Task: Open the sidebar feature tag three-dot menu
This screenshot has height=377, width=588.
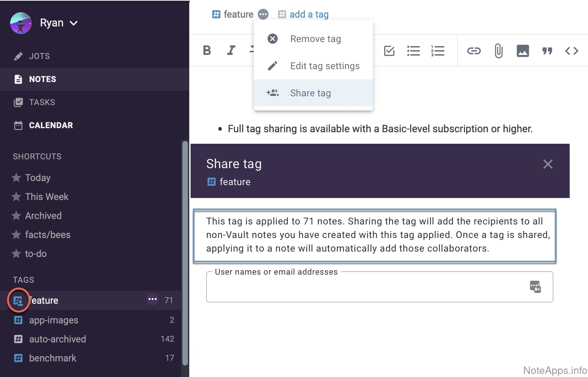Action: coord(153,299)
